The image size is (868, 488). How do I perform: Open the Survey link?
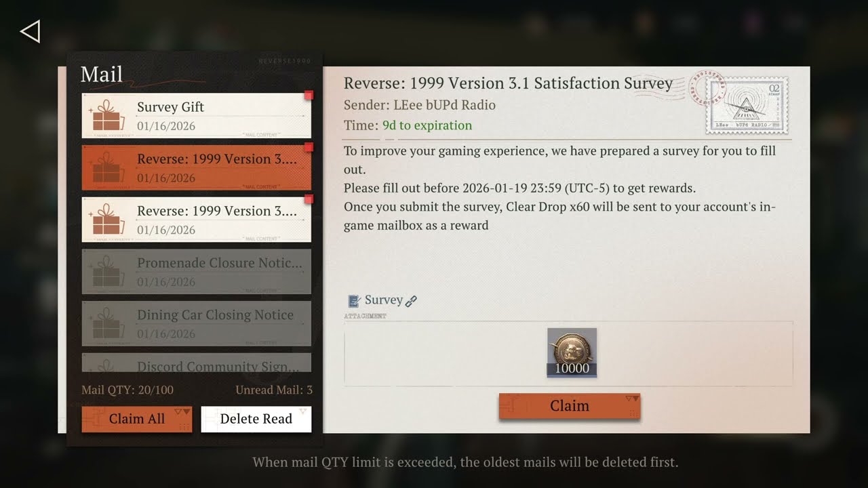[x=383, y=300]
